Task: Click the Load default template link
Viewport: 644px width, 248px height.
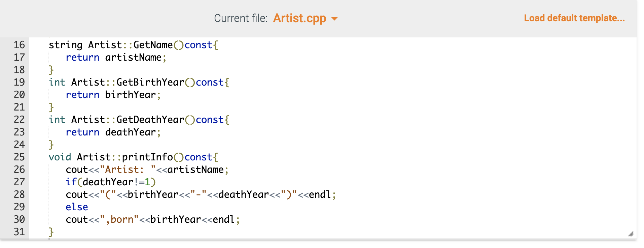Action: [574, 18]
